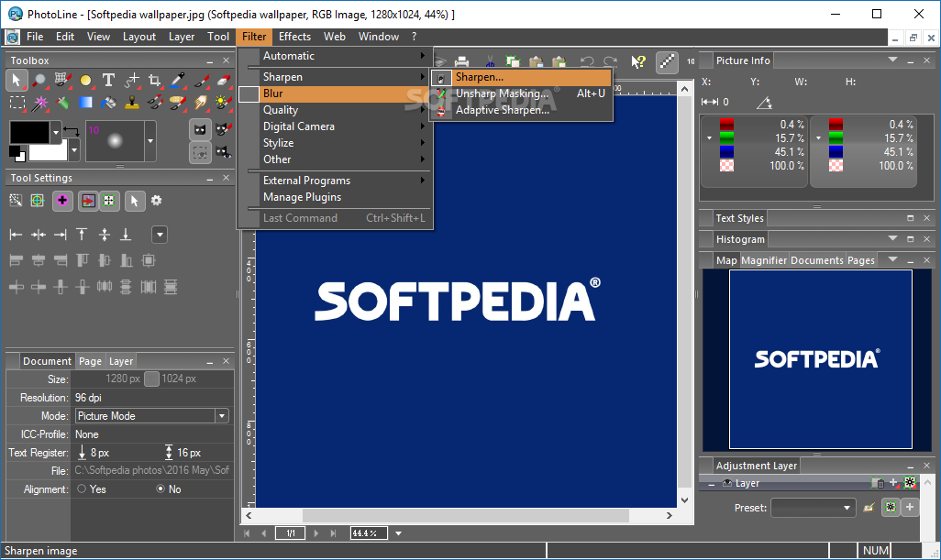Open the Histogram panel menu triangle
Viewport: 941px width, 560px height.
point(892,238)
